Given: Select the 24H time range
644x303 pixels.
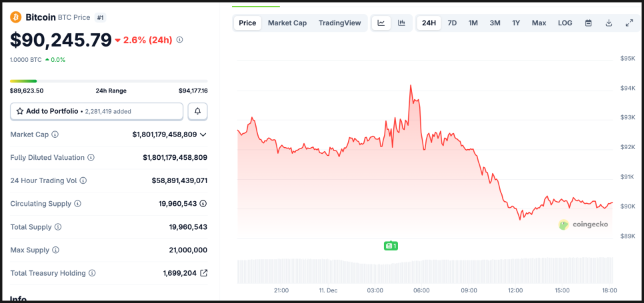Looking at the screenshot, I should 429,23.
